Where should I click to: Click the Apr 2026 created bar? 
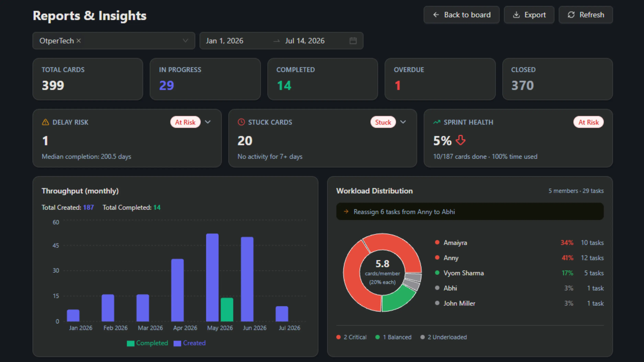[x=178, y=290]
